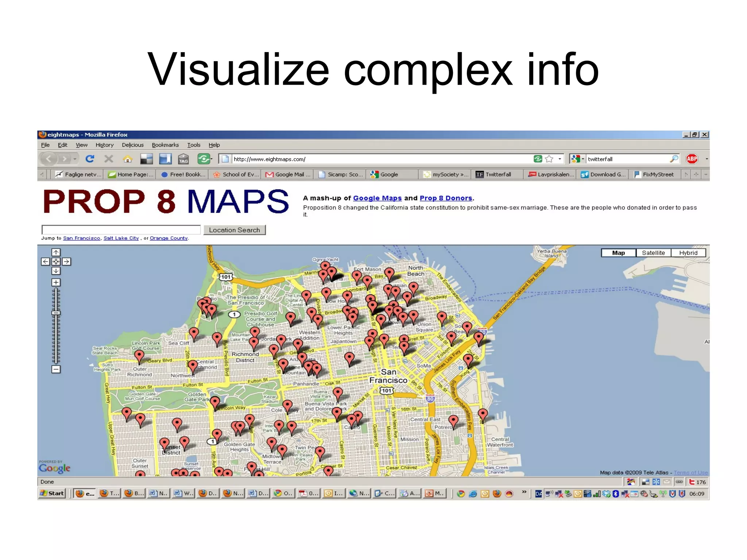The image size is (747, 560).
Task: Jump to Orange County link
Action: [169, 238]
